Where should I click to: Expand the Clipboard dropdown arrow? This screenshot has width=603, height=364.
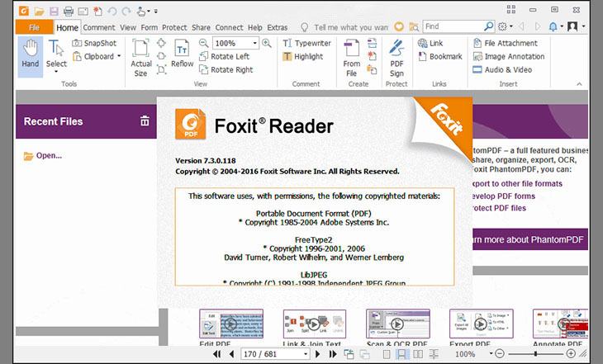pyautogui.click(x=119, y=56)
